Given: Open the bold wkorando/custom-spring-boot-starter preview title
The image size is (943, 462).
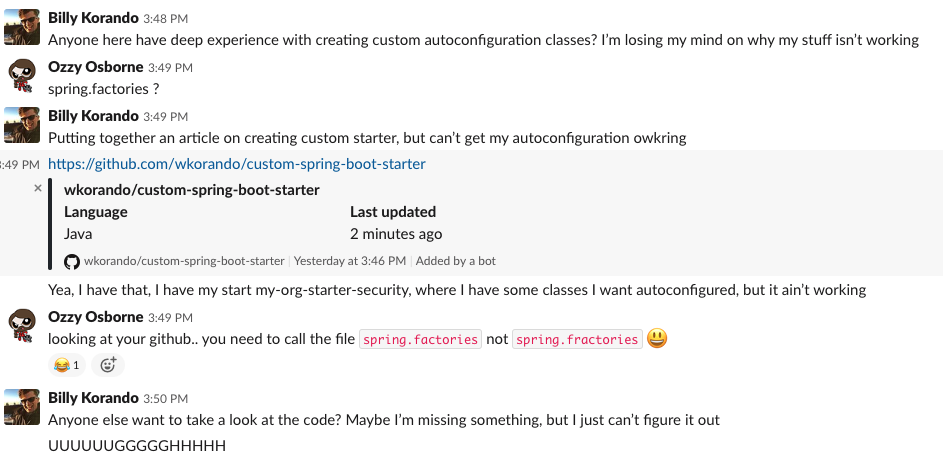Looking at the screenshot, I should 192,189.
